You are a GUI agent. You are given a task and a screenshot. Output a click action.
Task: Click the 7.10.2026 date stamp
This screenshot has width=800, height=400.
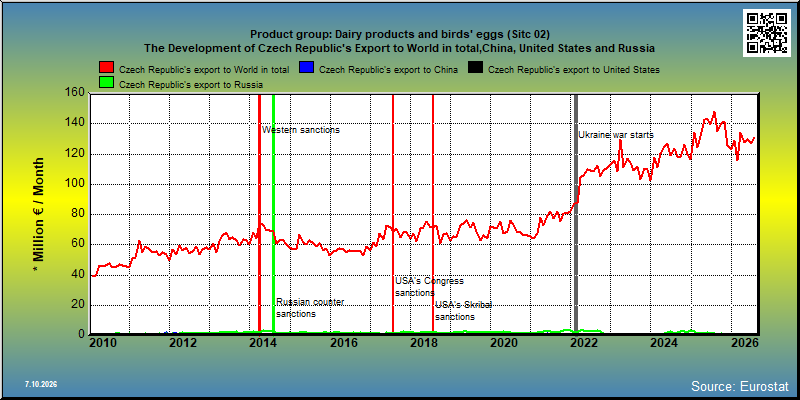click(41, 384)
